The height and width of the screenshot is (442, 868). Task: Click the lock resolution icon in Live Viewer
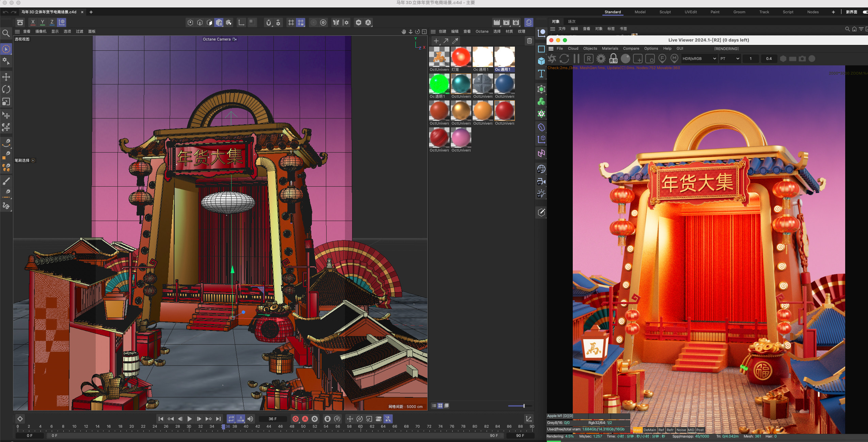613,59
